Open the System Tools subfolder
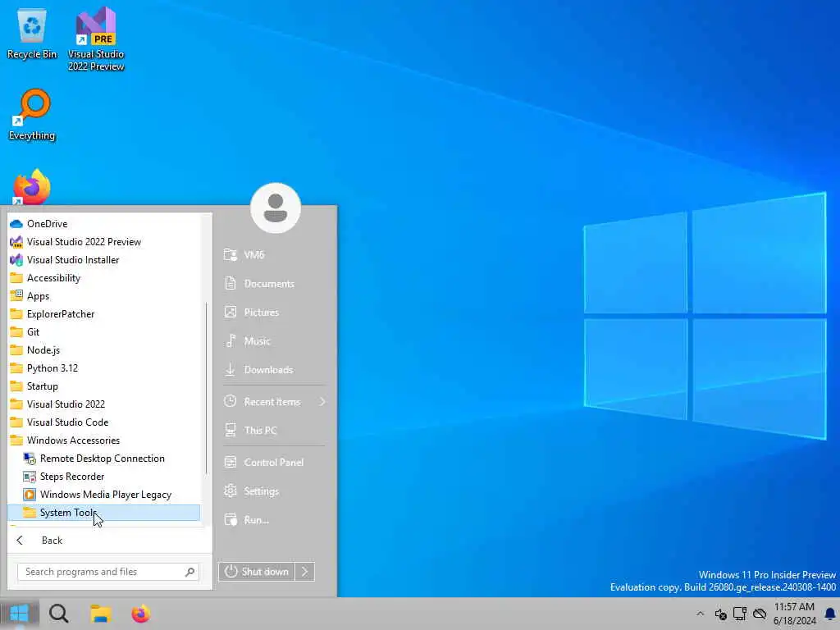The width and height of the screenshot is (840, 630). coord(104,513)
